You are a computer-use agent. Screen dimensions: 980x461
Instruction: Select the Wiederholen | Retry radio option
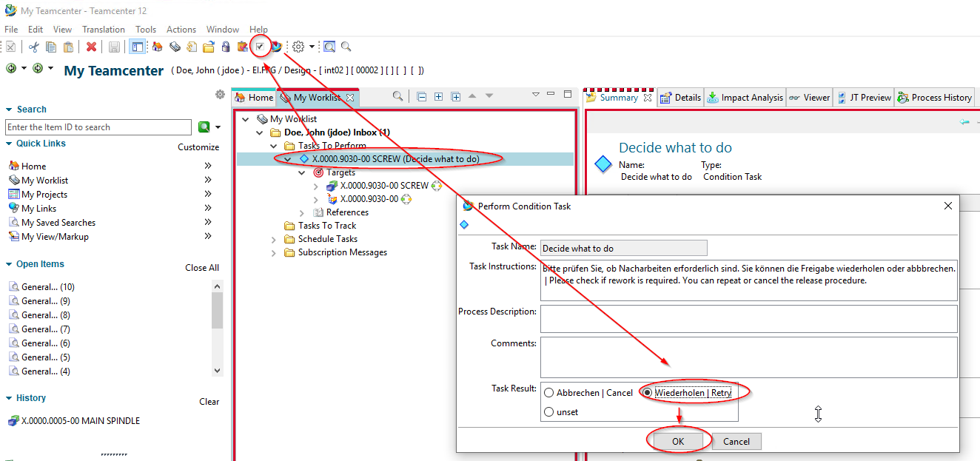click(648, 393)
